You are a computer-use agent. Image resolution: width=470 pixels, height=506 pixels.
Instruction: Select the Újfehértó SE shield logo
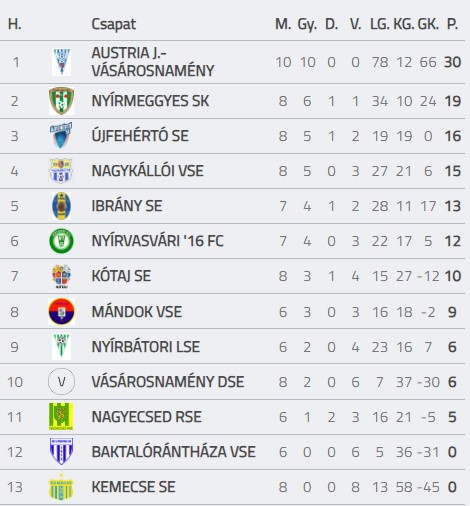61,136
